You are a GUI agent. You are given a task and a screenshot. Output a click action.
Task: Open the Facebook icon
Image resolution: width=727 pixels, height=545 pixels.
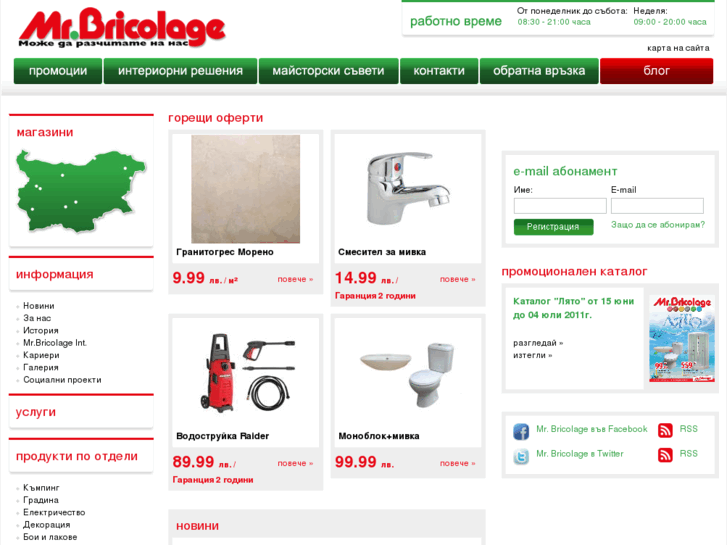[x=521, y=431]
